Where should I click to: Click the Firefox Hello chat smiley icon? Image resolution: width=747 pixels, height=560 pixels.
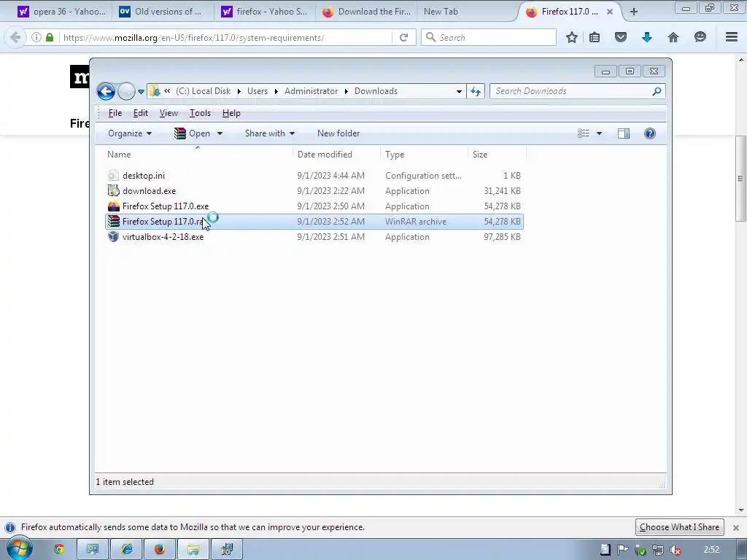700,37
